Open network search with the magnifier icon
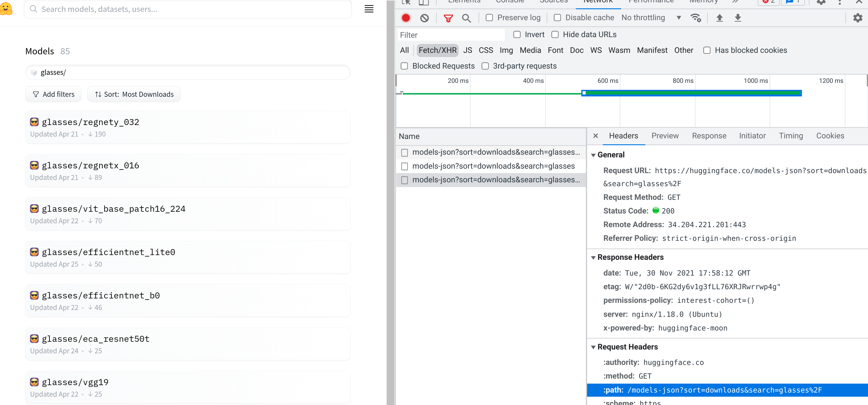 click(467, 18)
